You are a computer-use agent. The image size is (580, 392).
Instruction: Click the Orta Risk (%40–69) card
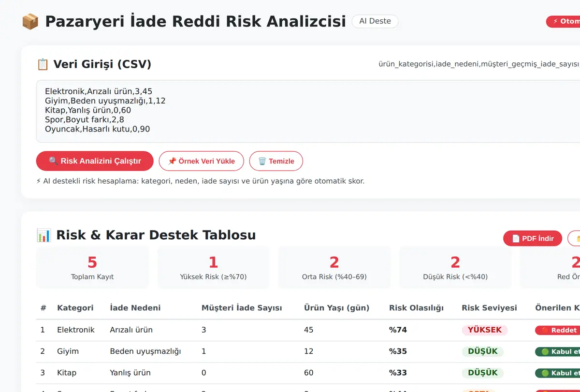[x=334, y=267]
